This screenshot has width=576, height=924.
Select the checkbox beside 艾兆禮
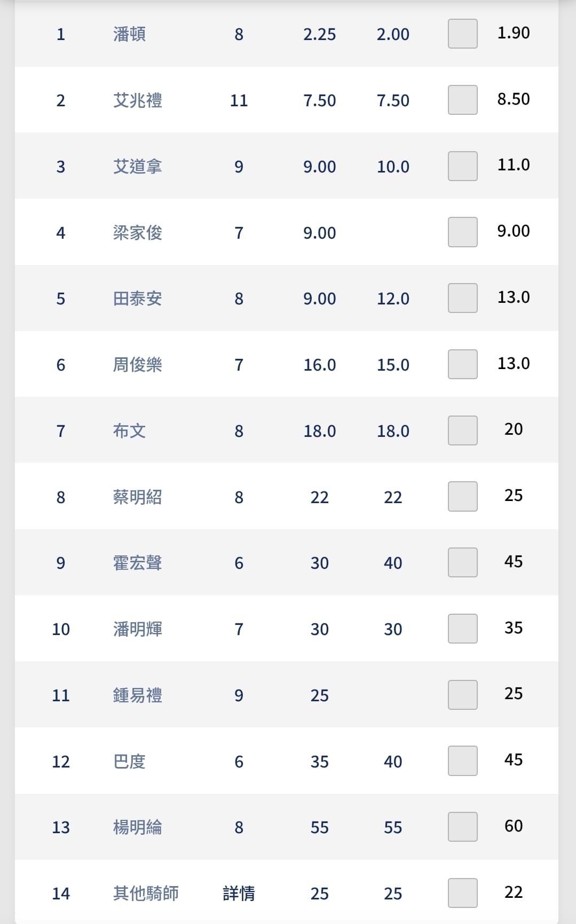(462, 100)
